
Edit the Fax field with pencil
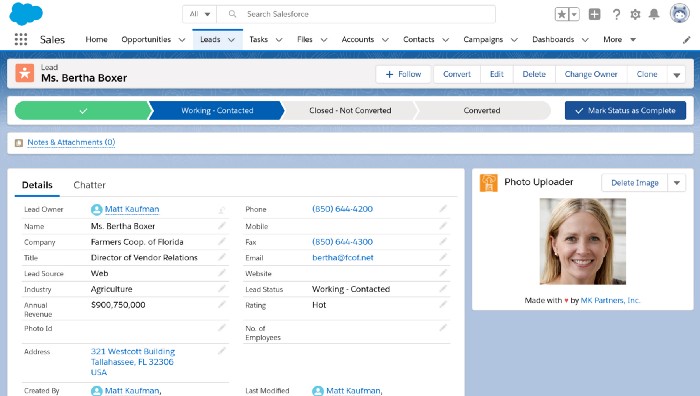point(443,241)
